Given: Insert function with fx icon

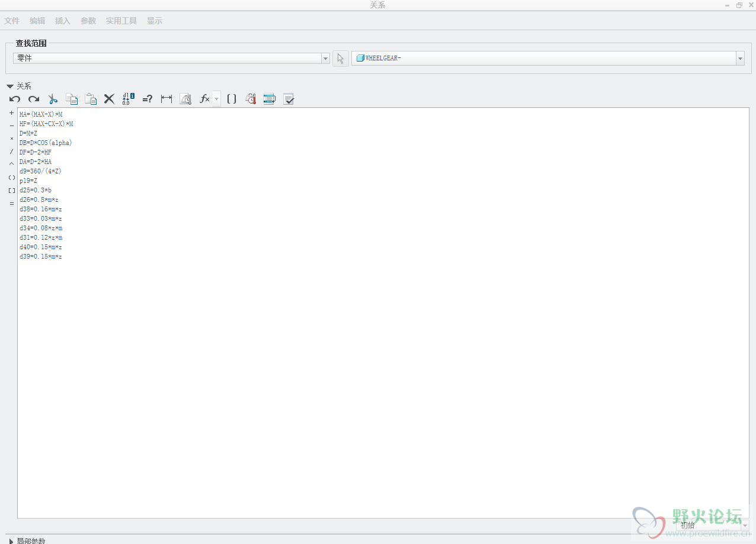Looking at the screenshot, I should (204, 99).
